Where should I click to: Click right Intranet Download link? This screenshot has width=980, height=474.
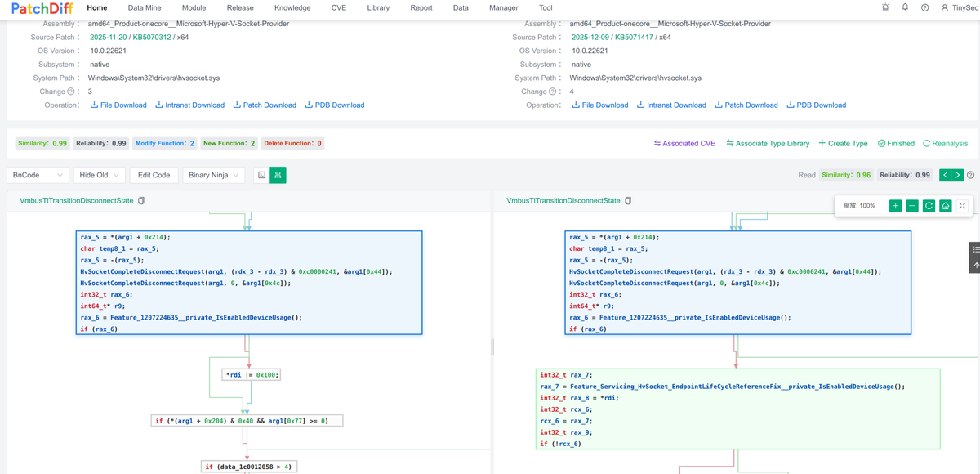pyautogui.click(x=671, y=105)
